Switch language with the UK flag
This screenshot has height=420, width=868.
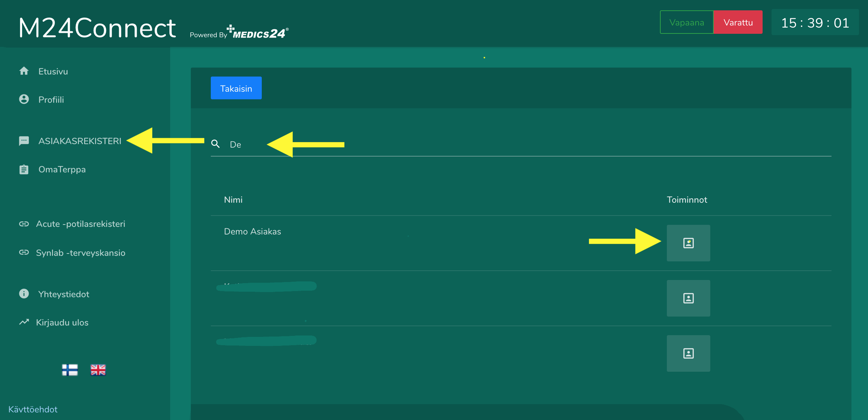coord(98,370)
